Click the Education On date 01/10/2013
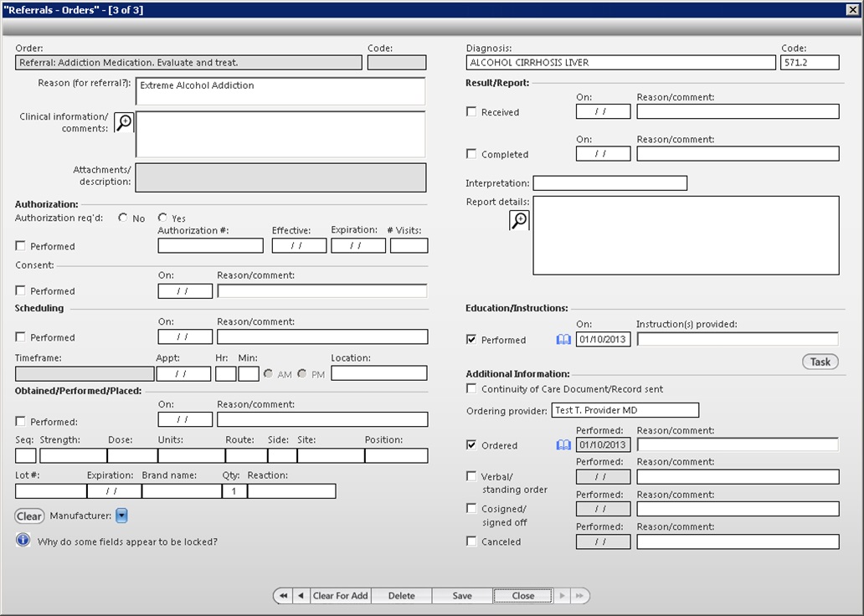This screenshot has width=864, height=616. click(x=604, y=339)
